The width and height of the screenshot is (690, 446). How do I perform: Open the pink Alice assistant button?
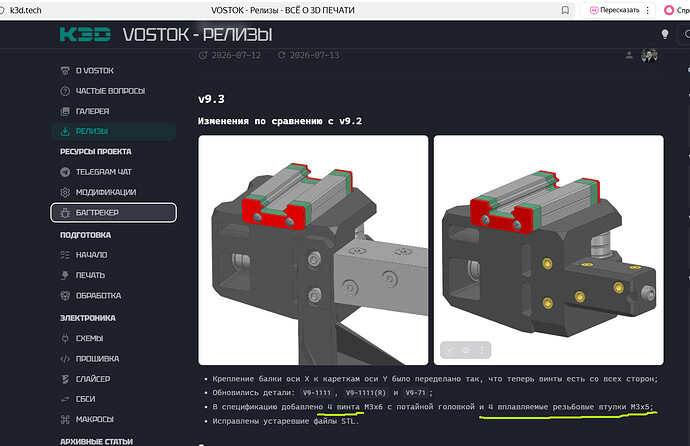pos(669,10)
